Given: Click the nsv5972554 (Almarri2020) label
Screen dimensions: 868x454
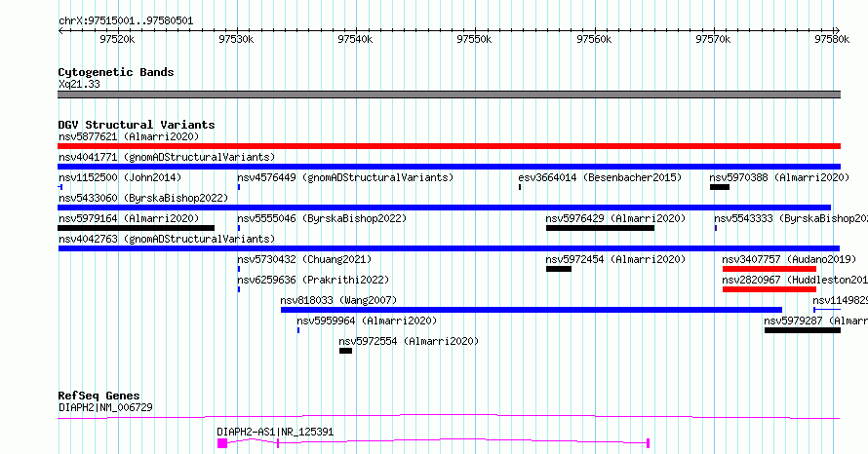Looking at the screenshot, I should point(409,341).
